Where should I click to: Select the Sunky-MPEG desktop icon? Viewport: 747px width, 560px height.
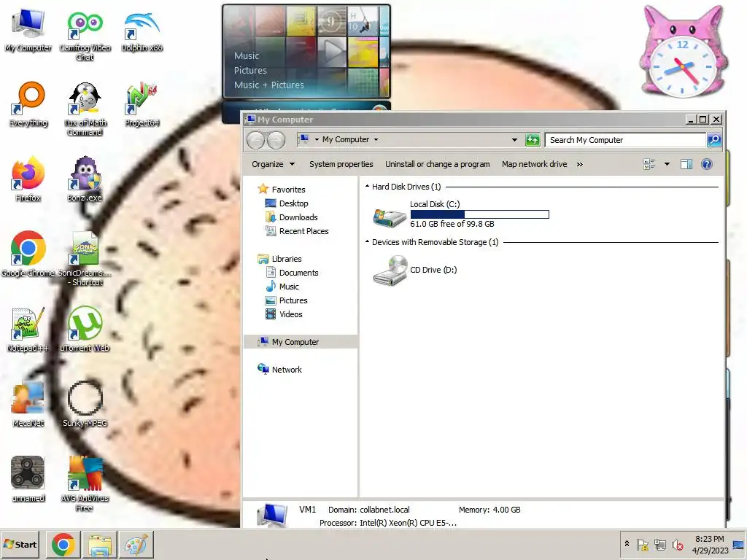85,404
